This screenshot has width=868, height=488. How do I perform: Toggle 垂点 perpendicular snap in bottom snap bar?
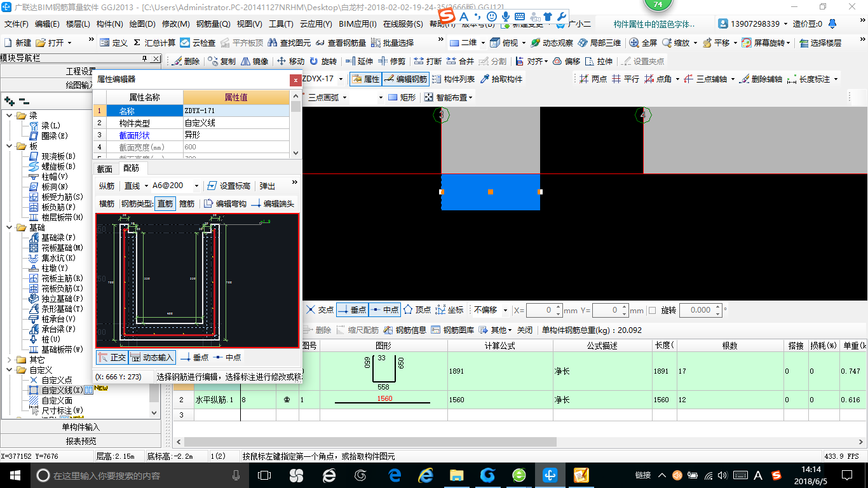(352, 309)
